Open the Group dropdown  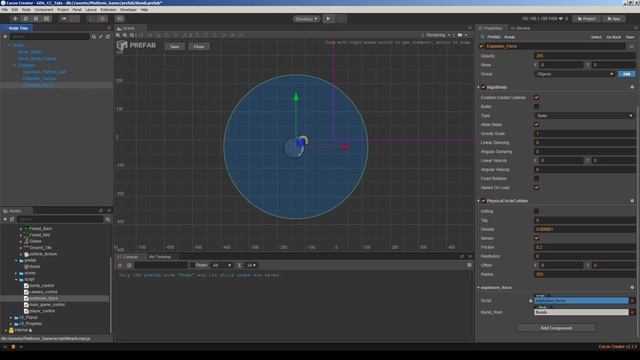tap(575, 74)
